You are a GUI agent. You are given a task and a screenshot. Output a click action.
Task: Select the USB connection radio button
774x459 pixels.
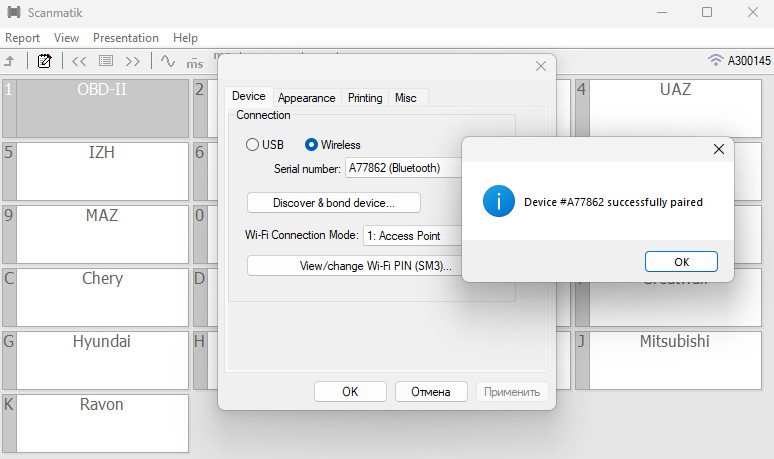pos(253,145)
